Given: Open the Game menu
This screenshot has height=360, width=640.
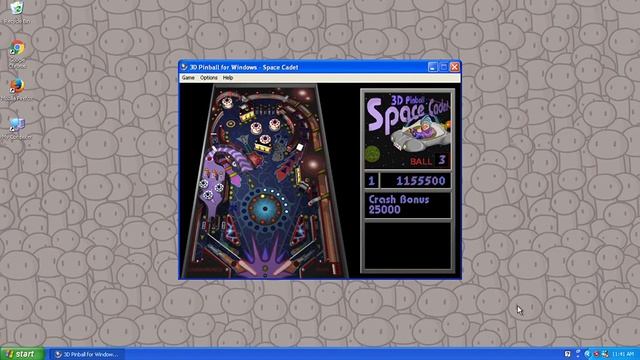Looking at the screenshot, I should coord(188,78).
